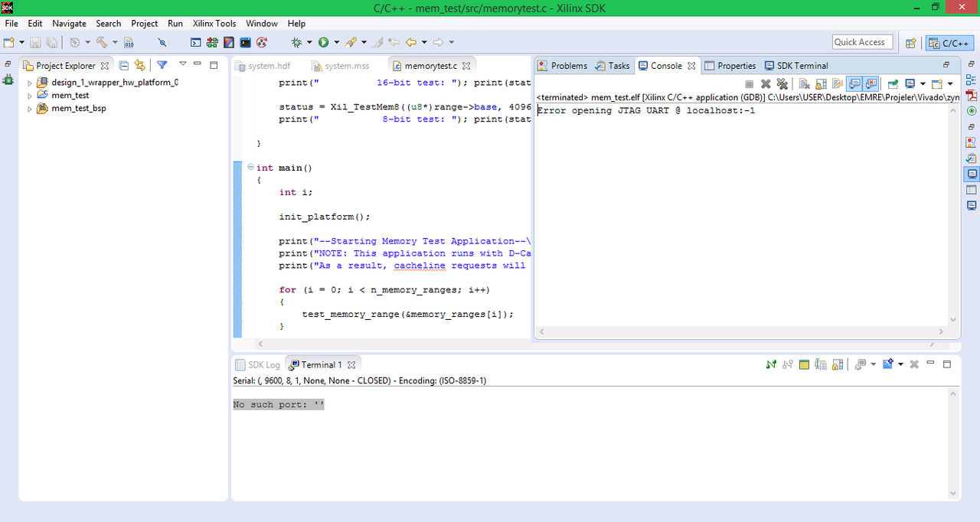The height and width of the screenshot is (522, 980).
Task: Click the External Tools paintbrush icon
Action: tap(351, 42)
